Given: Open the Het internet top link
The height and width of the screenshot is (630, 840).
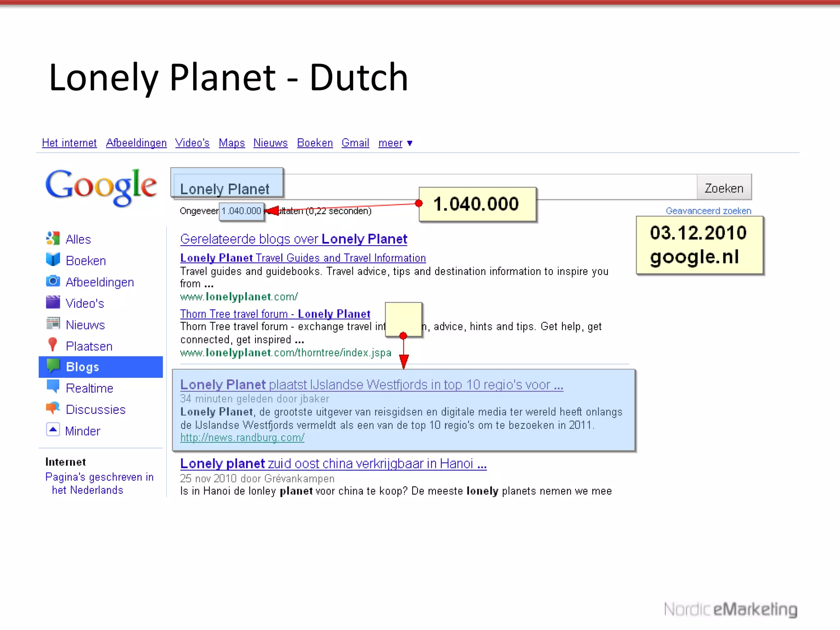Looking at the screenshot, I should 69,143.
